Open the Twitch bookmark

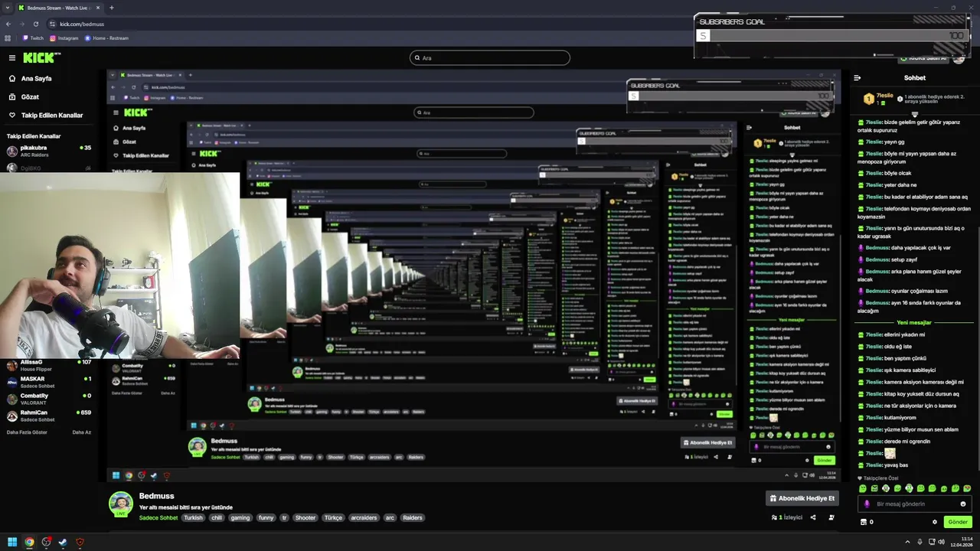click(x=33, y=37)
